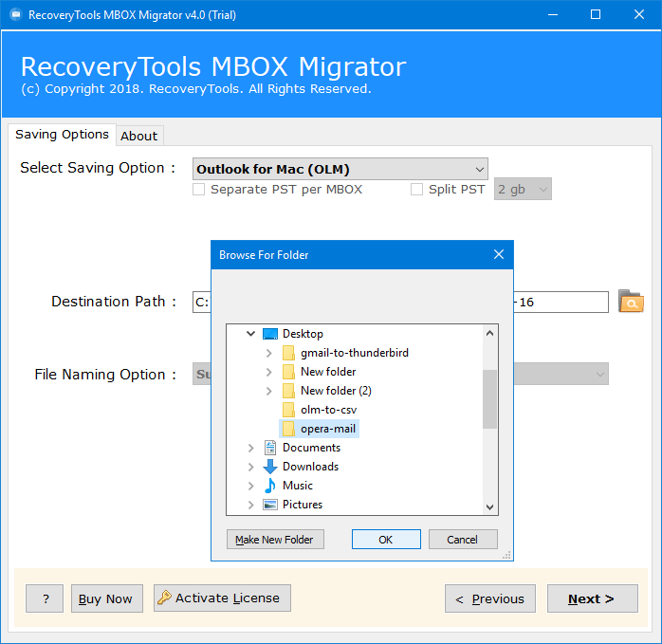662x644 pixels.
Task: Select the olm-to-csv folder icon
Action: [x=289, y=410]
